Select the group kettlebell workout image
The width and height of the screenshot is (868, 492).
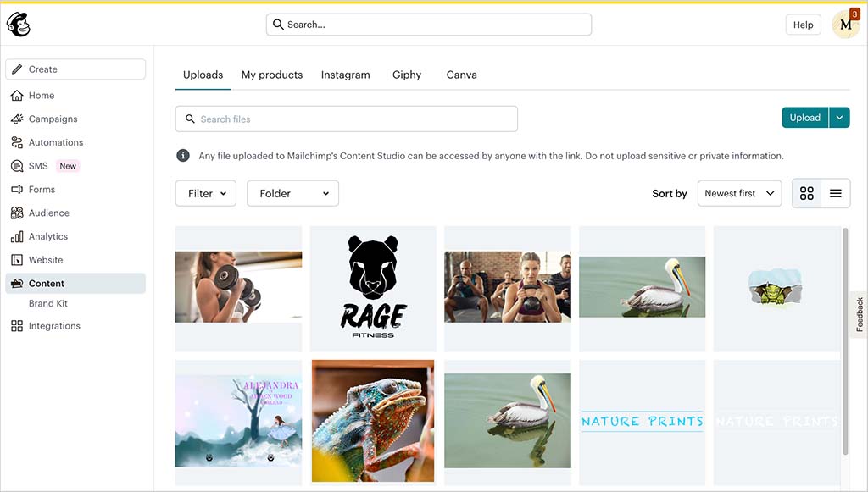pyautogui.click(x=508, y=288)
